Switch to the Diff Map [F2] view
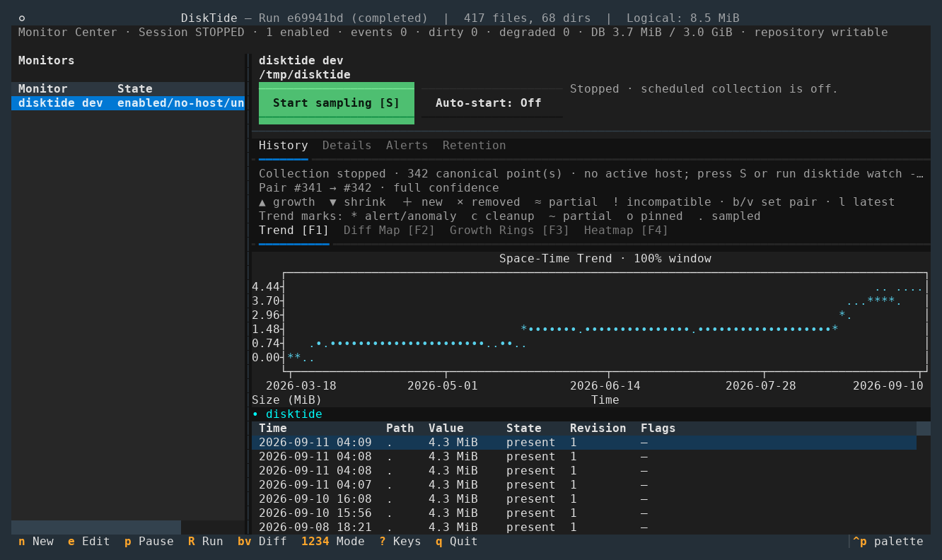Viewport: 942px width, 560px height. point(390,231)
